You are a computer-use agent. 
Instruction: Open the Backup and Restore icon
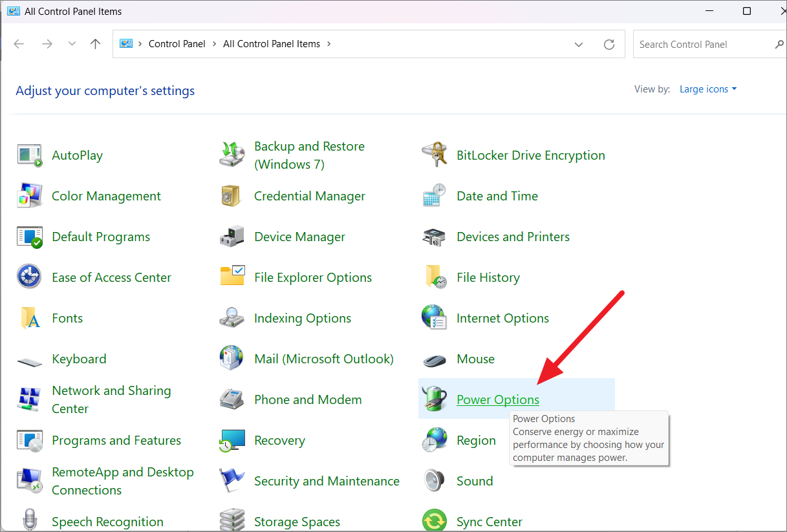pos(232,155)
